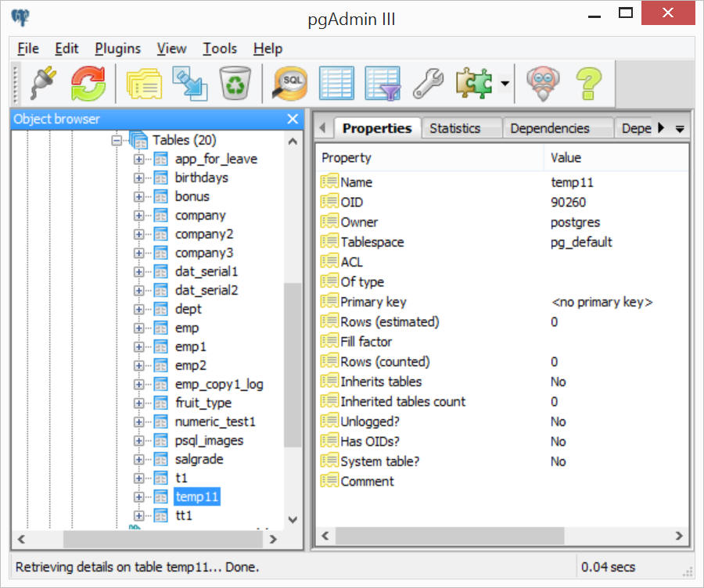Expand the salgrade table node

(x=138, y=460)
